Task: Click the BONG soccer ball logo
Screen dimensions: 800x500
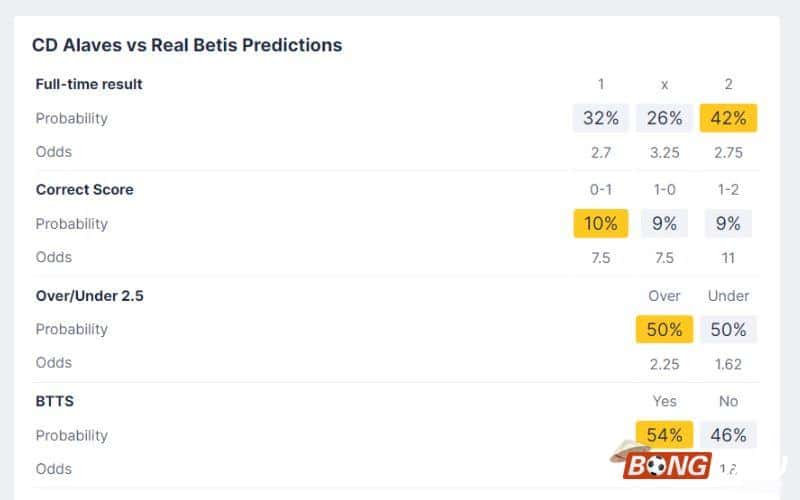Action: click(667, 465)
